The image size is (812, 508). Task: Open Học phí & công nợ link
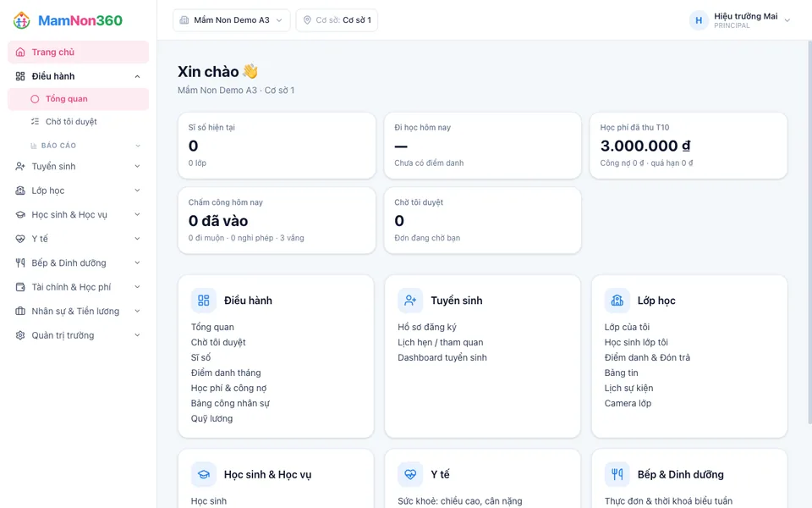pyautogui.click(x=229, y=389)
